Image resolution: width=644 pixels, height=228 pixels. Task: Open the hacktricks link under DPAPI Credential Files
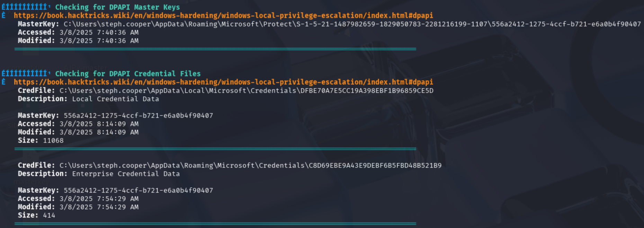(223, 82)
